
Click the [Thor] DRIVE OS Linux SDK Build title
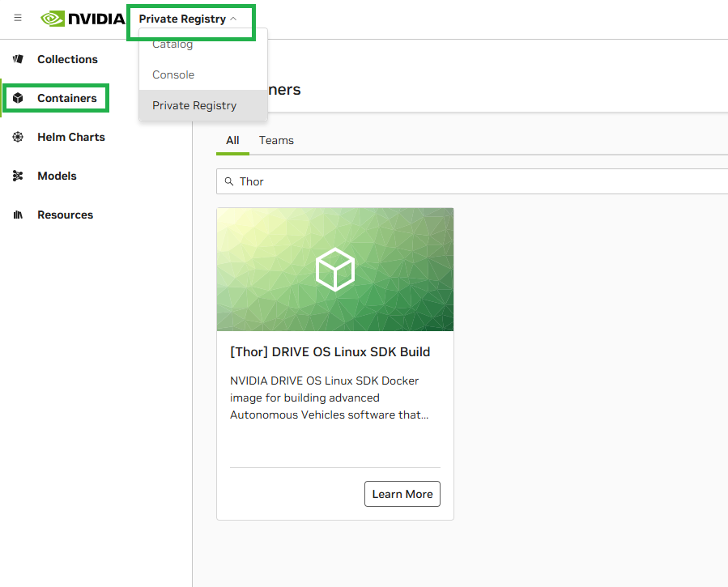click(x=330, y=351)
